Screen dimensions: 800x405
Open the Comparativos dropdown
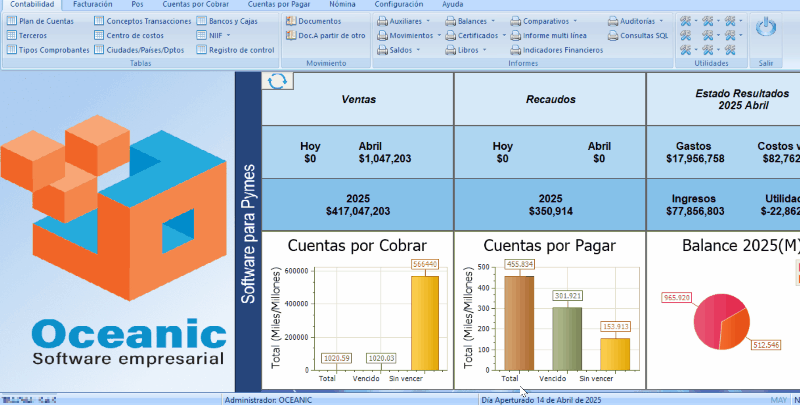[x=548, y=20]
